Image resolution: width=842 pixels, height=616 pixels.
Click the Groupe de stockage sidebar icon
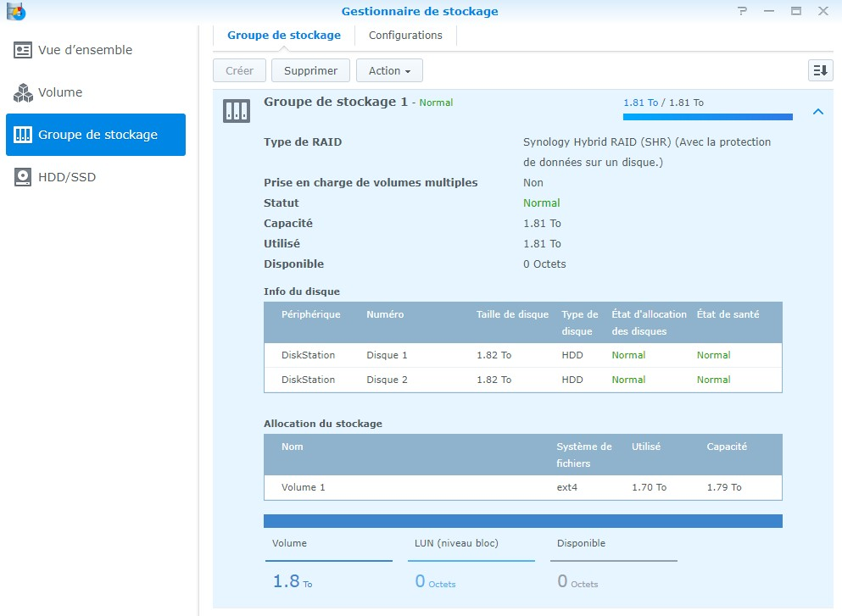pos(23,135)
